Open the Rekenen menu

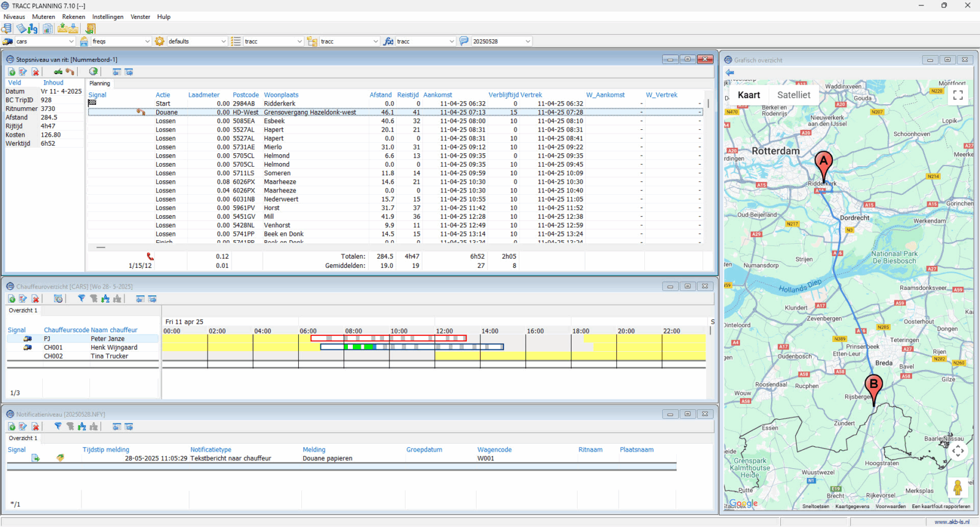click(x=73, y=17)
